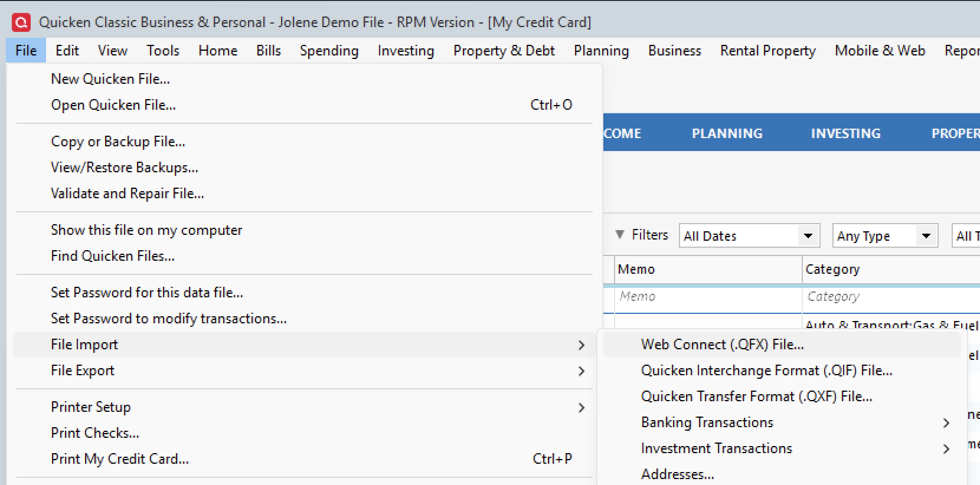
Task: Open the View menu
Action: click(x=113, y=51)
